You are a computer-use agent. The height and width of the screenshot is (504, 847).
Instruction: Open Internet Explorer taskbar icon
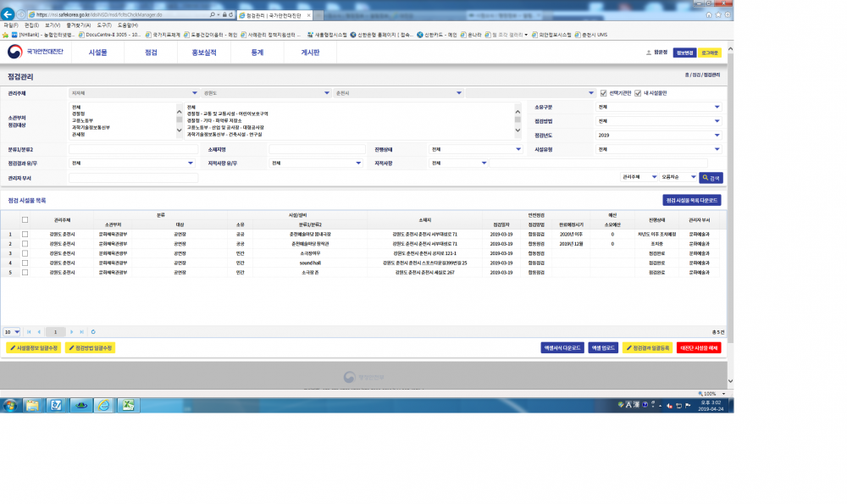point(103,405)
